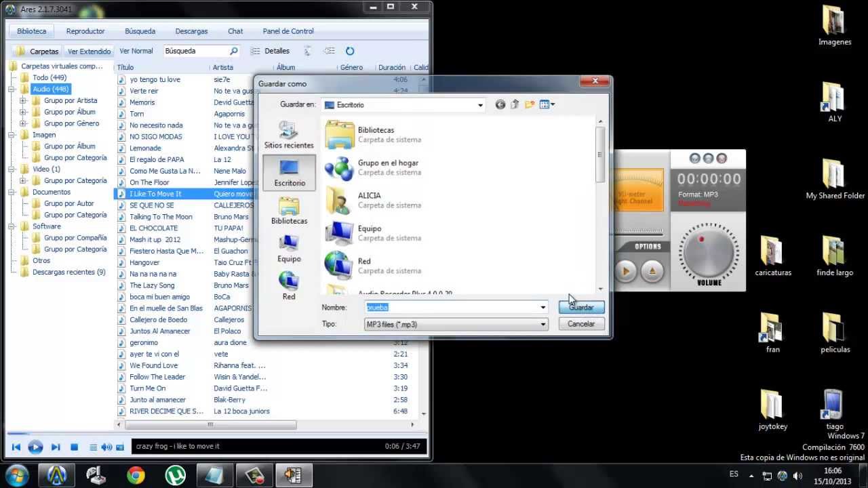Viewport: 868px width, 488px height.
Task: Select Equipo in save dialog places bar
Action: (289, 249)
